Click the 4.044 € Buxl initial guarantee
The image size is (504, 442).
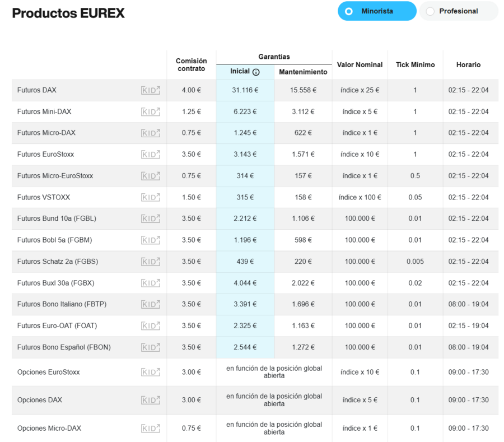click(x=245, y=283)
